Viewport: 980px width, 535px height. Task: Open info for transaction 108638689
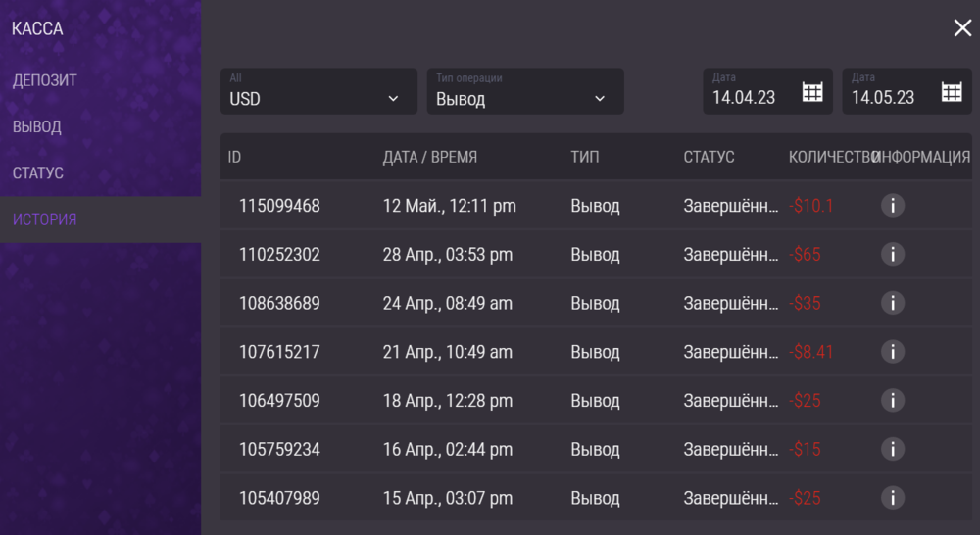(893, 303)
